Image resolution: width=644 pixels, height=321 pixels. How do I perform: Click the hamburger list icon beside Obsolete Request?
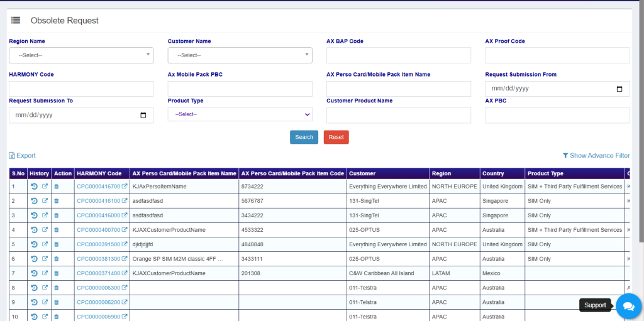pos(16,21)
